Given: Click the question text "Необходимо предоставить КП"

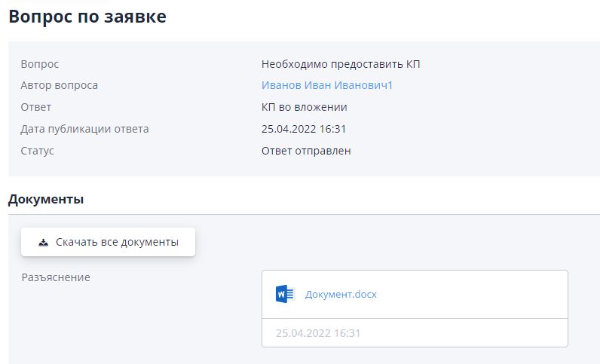Looking at the screenshot, I should (341, 64).
